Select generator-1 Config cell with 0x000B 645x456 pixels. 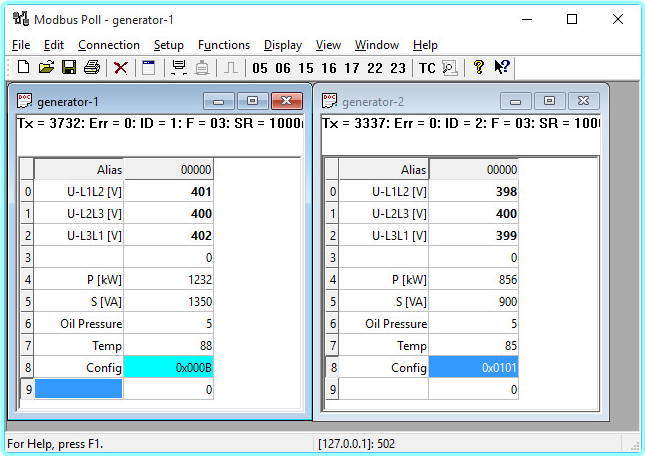pyautogui.click(x=168, y=367)
